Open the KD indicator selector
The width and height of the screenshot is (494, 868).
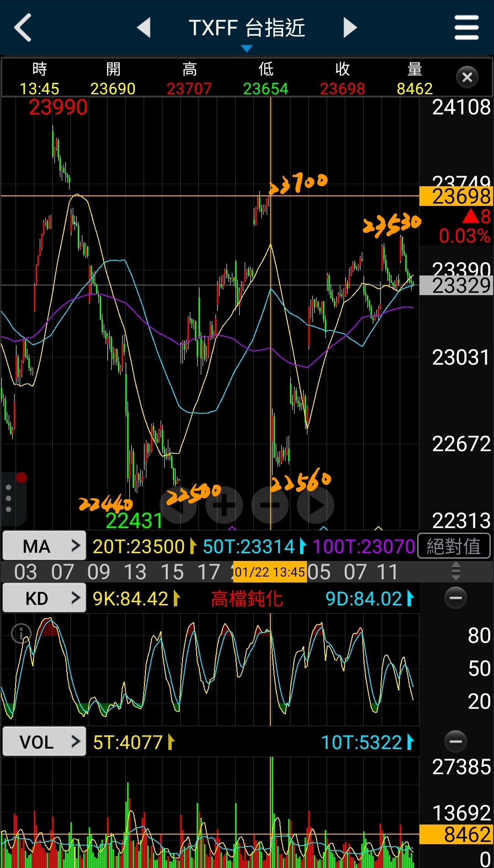click(44, 598)
